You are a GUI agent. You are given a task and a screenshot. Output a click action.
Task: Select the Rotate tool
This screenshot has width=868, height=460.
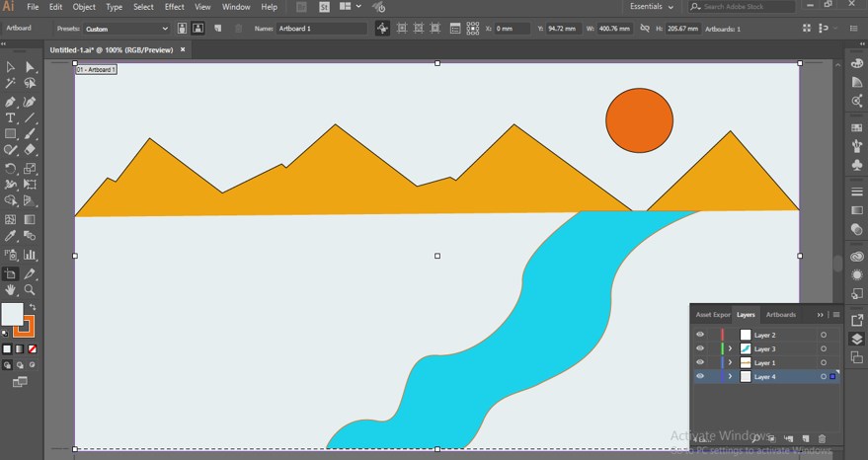[x=10, y=168]
